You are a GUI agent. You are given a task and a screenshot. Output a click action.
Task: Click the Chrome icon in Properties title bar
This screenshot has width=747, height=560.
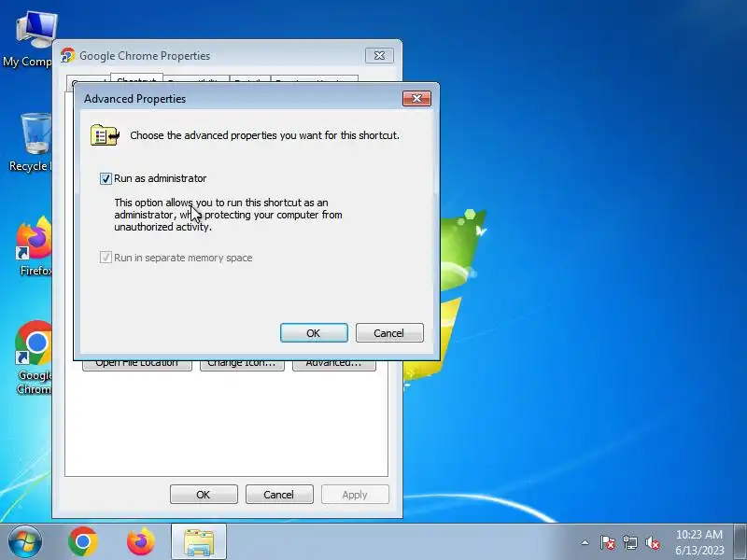point(67,56)
